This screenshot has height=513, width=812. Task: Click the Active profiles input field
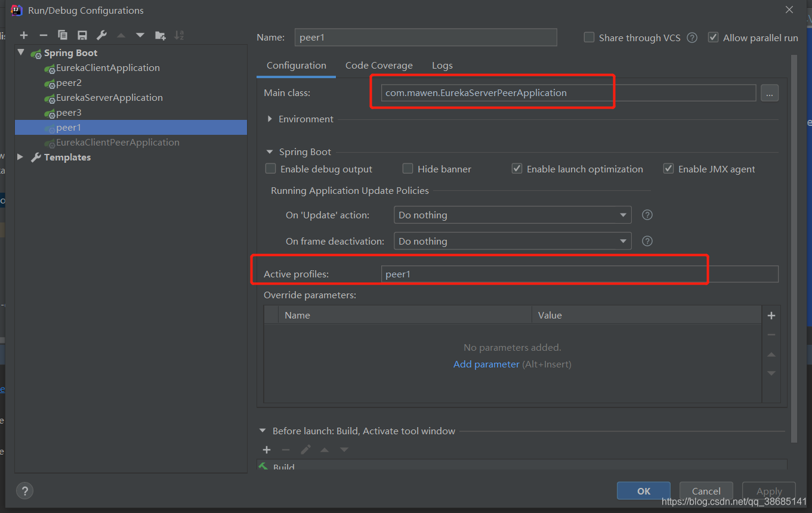click(579, 274)
